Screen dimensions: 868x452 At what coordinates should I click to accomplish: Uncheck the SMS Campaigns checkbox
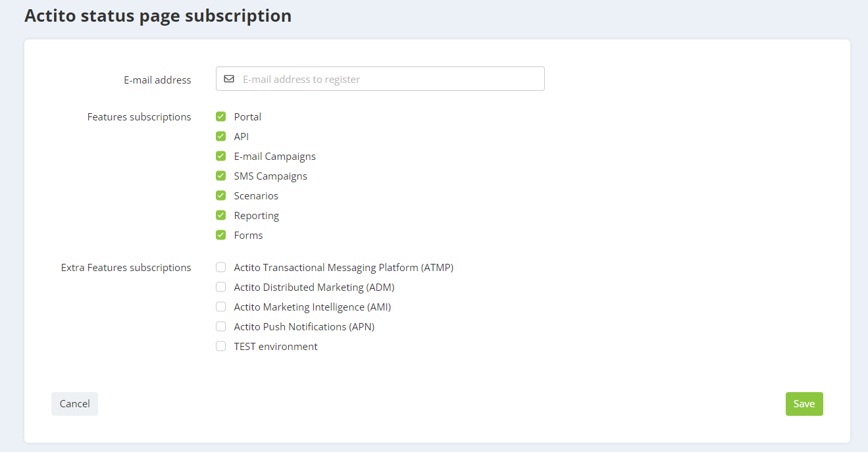coord(221,176)
